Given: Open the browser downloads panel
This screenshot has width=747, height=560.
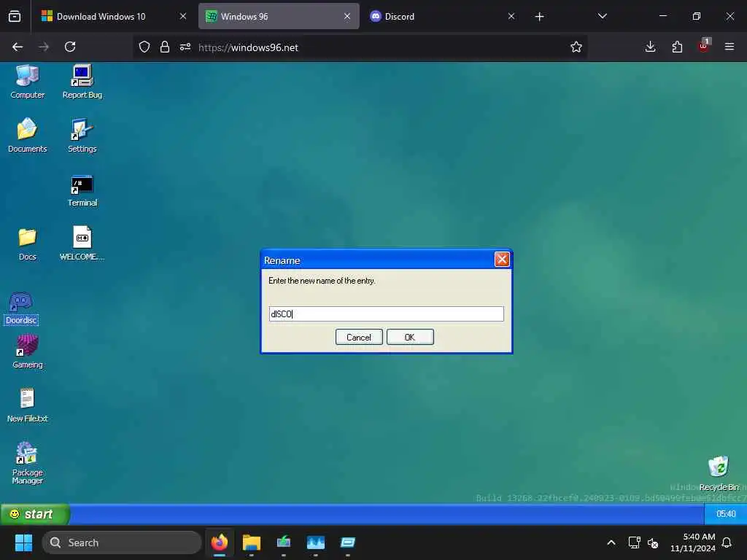Looking at the screenshot, I should 650,47.
